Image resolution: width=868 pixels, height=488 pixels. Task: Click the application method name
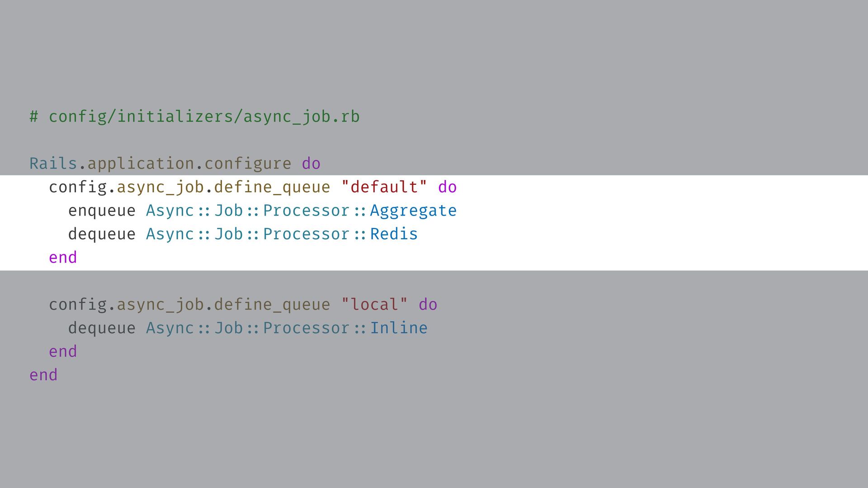(141, 164)
